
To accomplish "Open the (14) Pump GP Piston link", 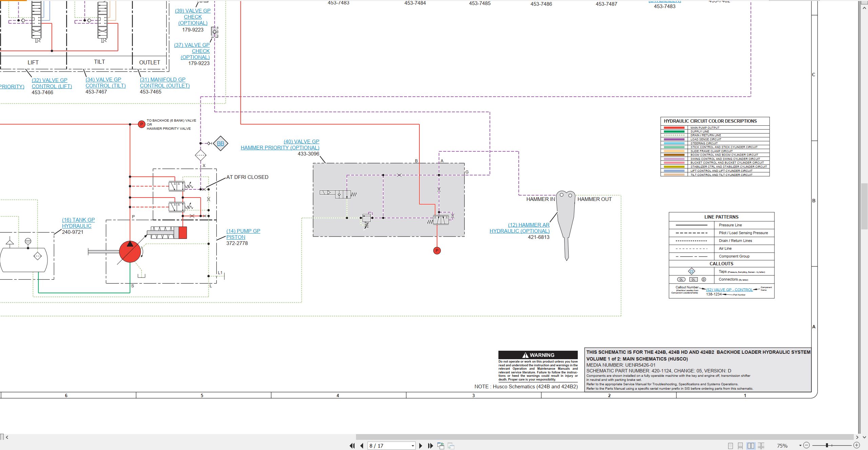I will [243, 234].
